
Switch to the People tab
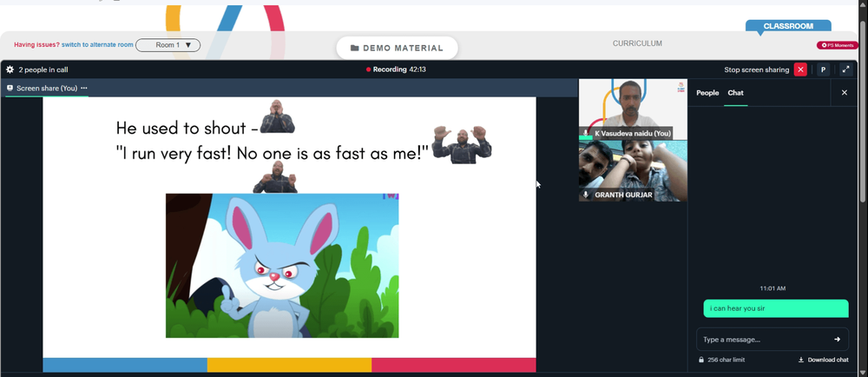coord(707,93)
